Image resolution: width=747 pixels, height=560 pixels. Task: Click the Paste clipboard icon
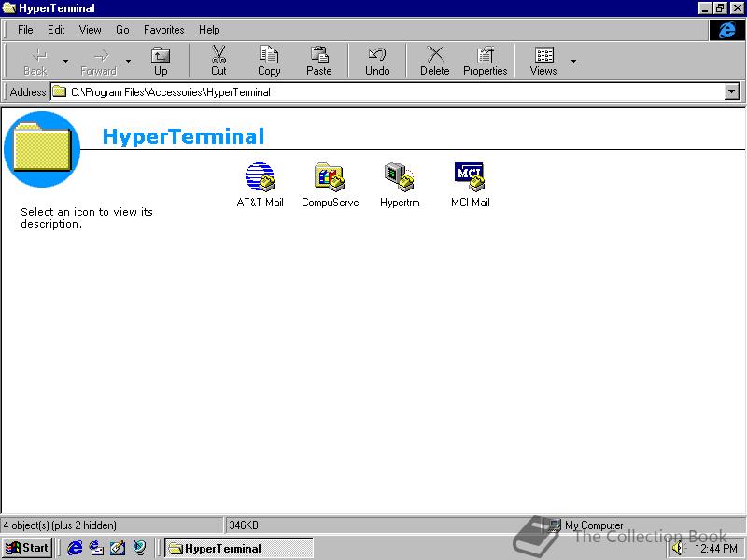(x=319, y=54)
